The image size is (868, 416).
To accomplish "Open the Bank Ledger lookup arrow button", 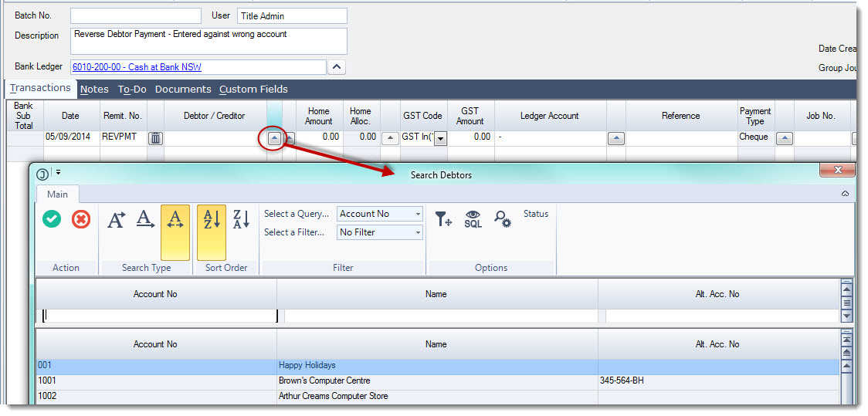I will [337, 67].
